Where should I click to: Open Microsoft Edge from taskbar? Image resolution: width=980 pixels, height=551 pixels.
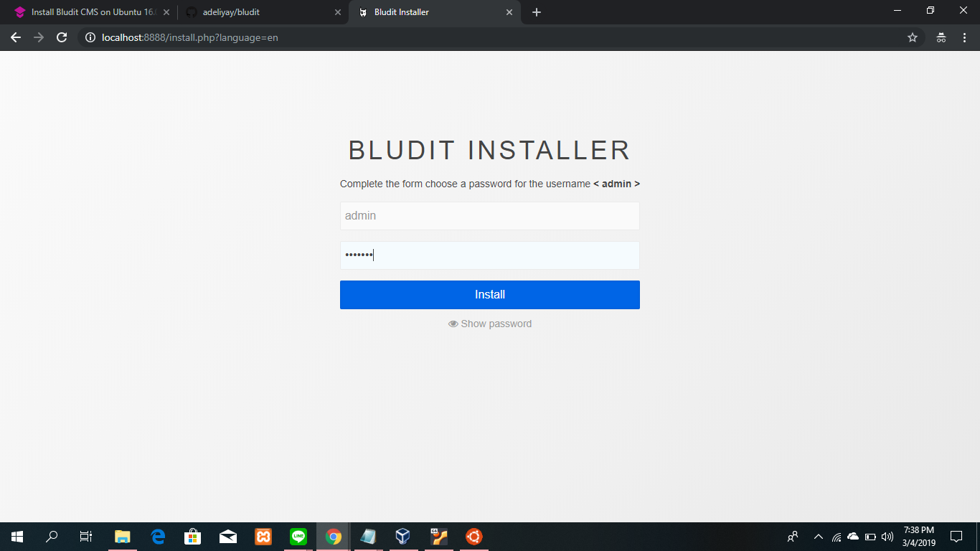pyautogui.click(x=158, y=537)
